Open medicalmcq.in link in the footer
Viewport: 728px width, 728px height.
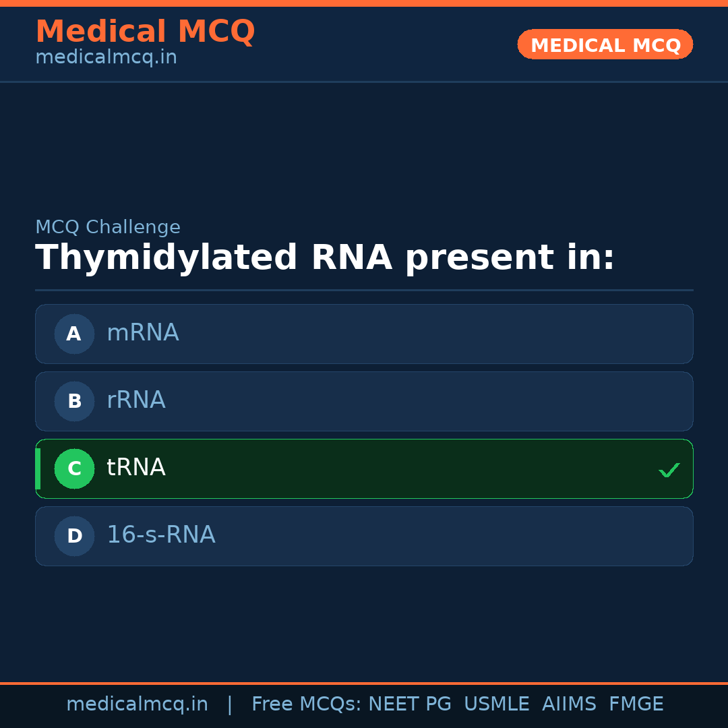click(x=137, y=704)
